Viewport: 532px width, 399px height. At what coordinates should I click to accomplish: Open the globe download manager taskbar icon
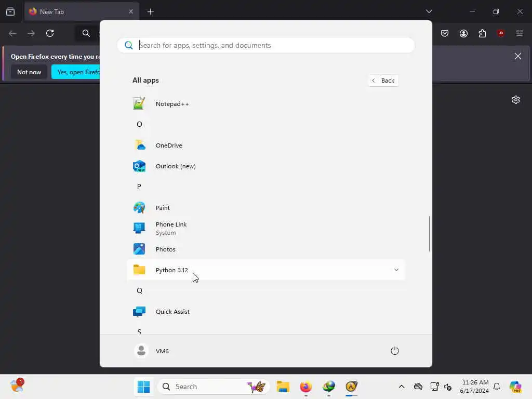point(328,387)
